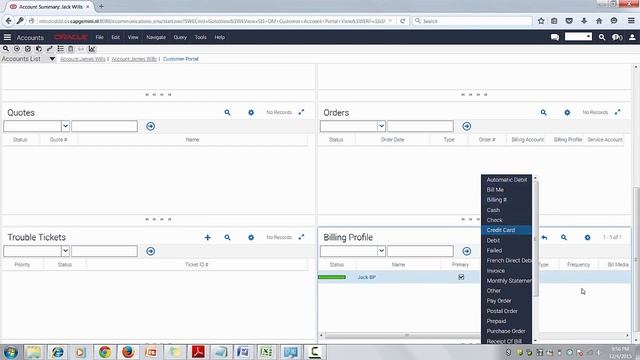Open the Billing Profile field dropdown
This screenshot has width=640, height=360.
click(x=381, y=251)
